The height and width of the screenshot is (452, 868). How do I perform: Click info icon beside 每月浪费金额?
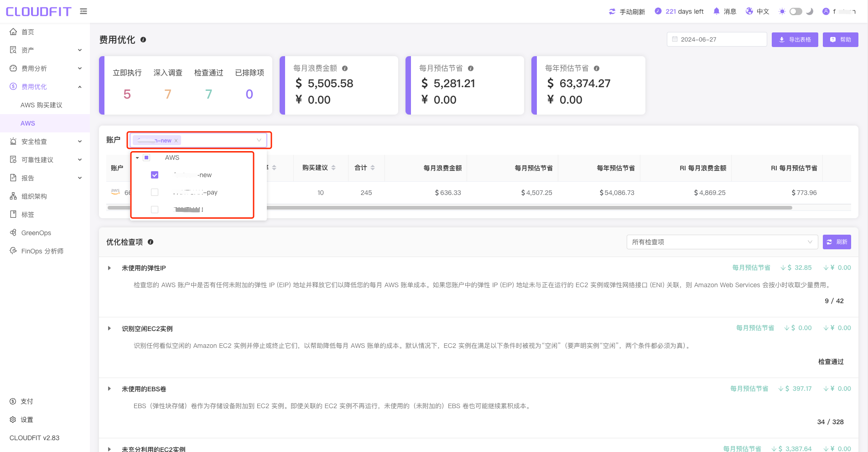point(345,68)
